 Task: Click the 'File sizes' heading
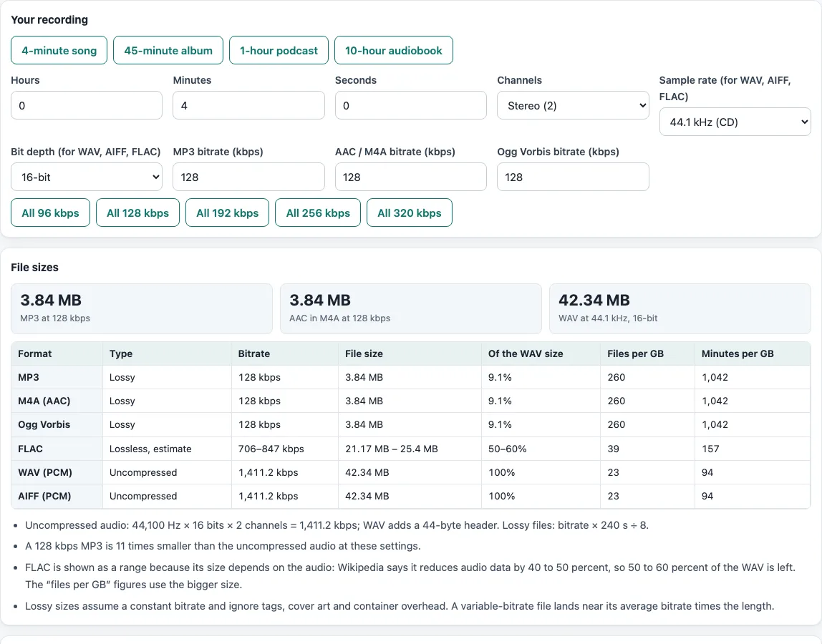tap(34, 267)
